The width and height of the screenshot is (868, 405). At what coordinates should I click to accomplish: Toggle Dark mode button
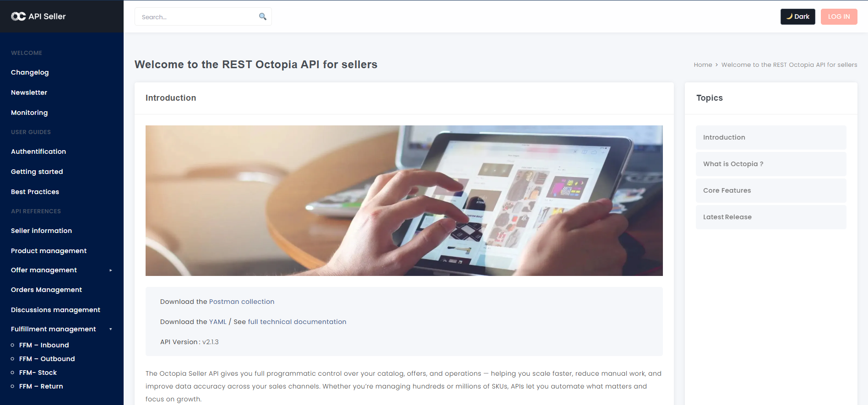coord(797,16)
